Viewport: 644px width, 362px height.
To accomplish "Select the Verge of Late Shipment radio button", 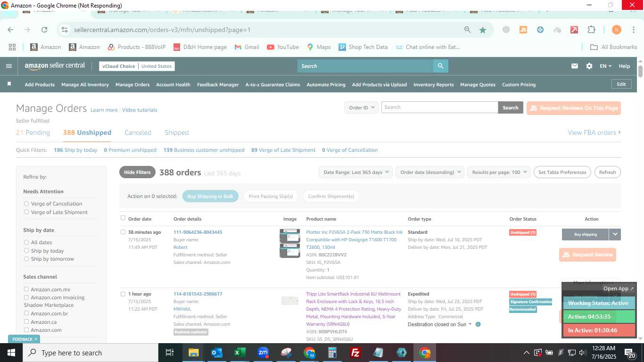I will pyautogui.click(x=26, y=212).
